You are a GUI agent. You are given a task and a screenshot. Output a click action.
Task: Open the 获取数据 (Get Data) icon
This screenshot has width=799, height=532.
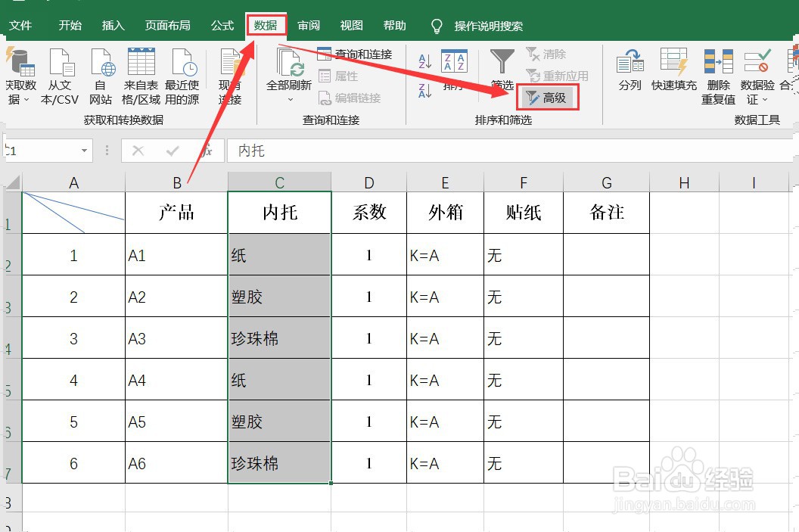point(20,62)
